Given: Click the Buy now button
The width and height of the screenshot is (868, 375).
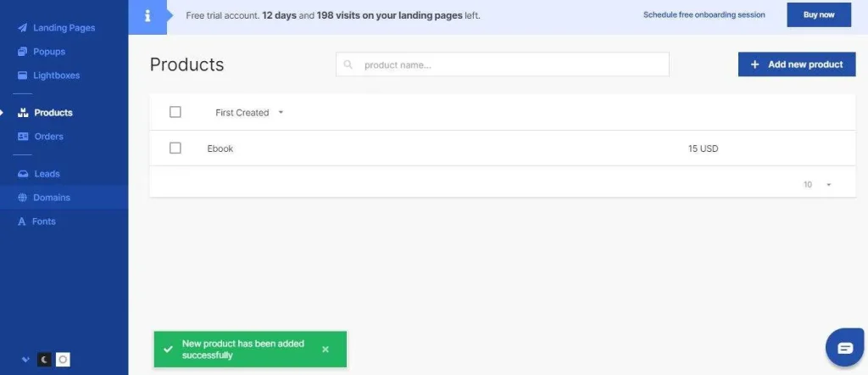Looking at the screenshot, I should 818,14.
